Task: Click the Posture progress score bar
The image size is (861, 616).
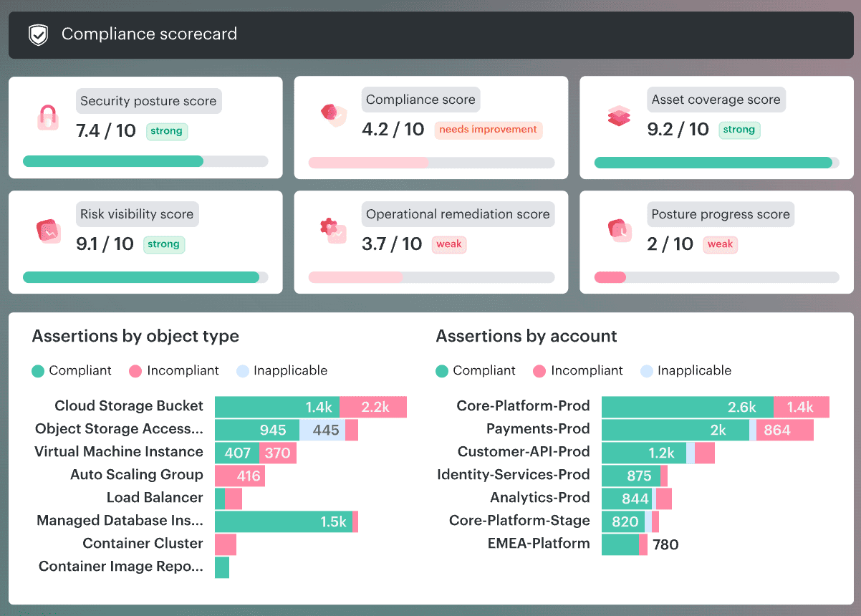Action: point(716,277)
